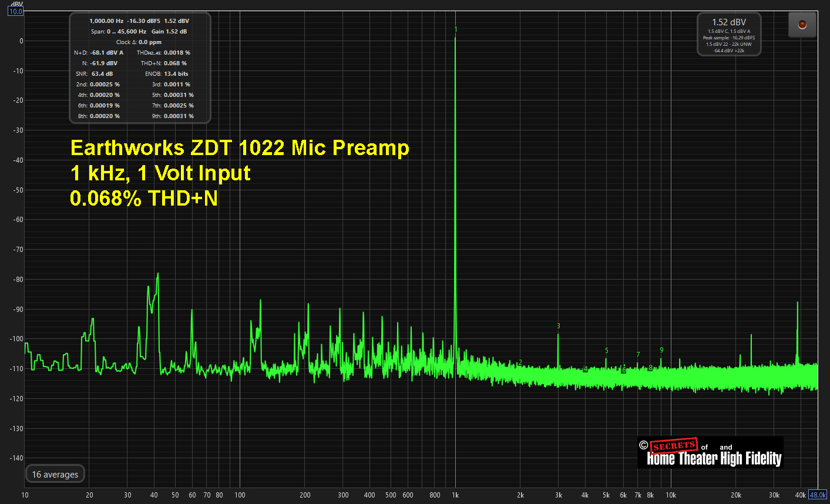This screenshot has height=504, width=830.
Task: Edit the 10.0 top level-axis limit box
Action: [15, 11]
